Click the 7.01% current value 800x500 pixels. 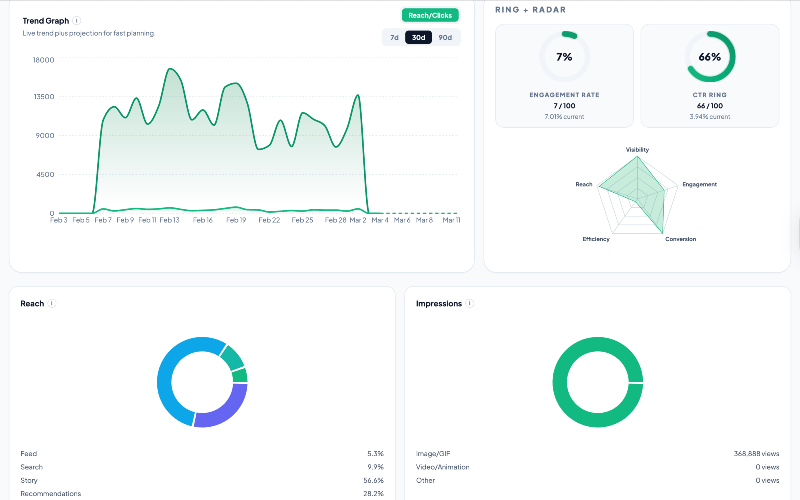564,117
